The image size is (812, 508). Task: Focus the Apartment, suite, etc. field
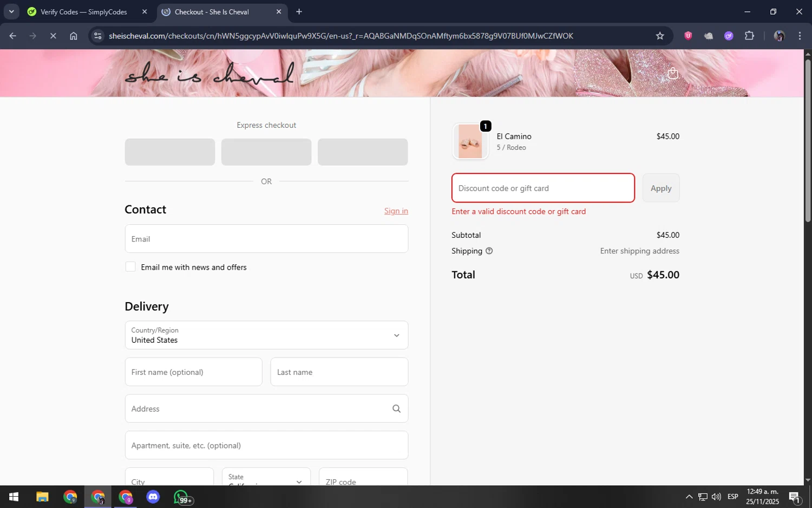click(x=266, y=445)
